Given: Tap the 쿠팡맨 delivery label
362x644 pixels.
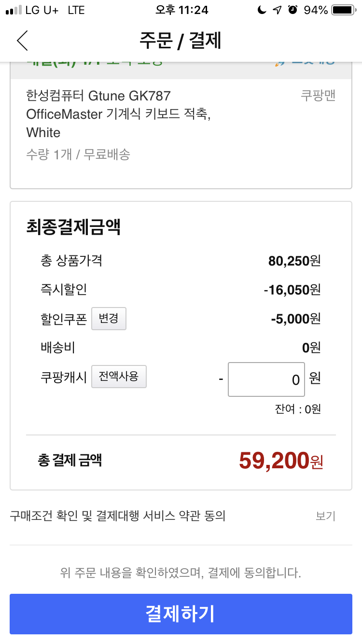Looking at the screenshot, I should [318, 96].
